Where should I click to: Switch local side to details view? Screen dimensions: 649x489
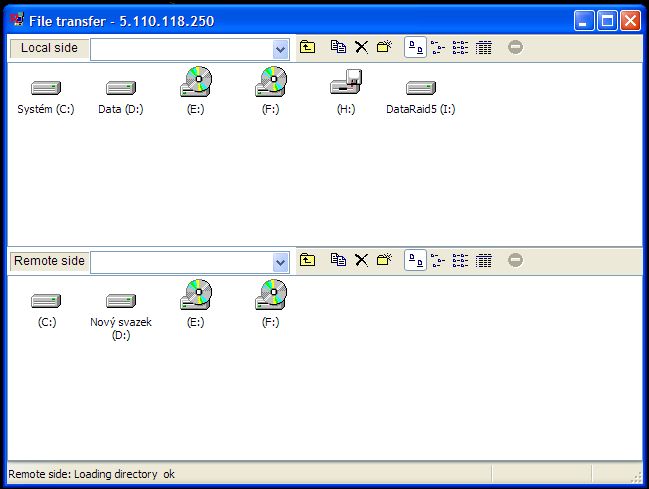484,47
